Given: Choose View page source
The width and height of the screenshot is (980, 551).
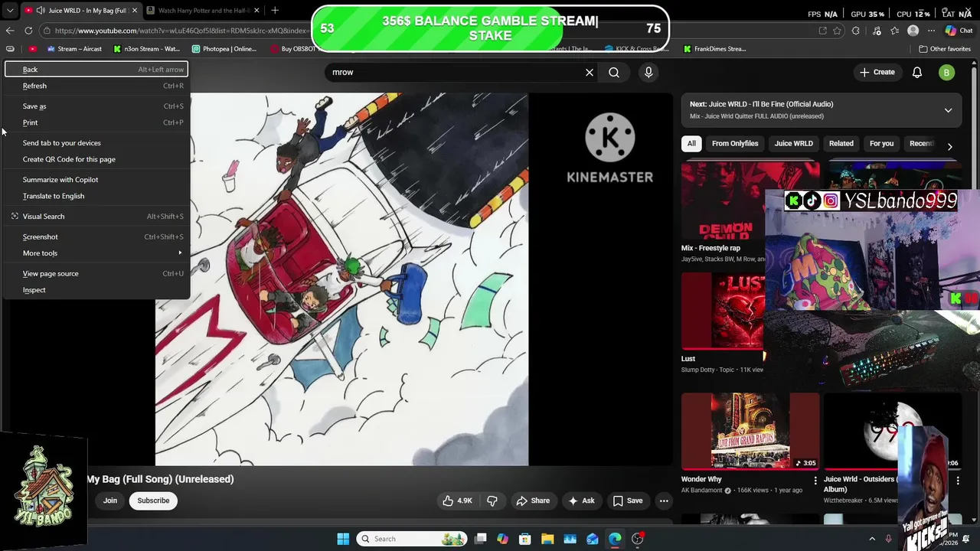Looking at the screenshot, I should (x=96, y=274).
